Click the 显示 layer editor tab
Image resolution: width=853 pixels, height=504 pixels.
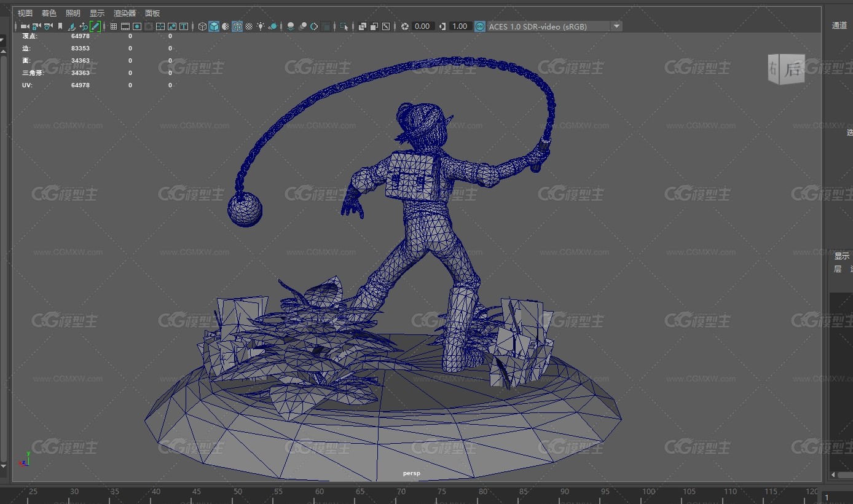pyautogui.click(x=841, y=256)
